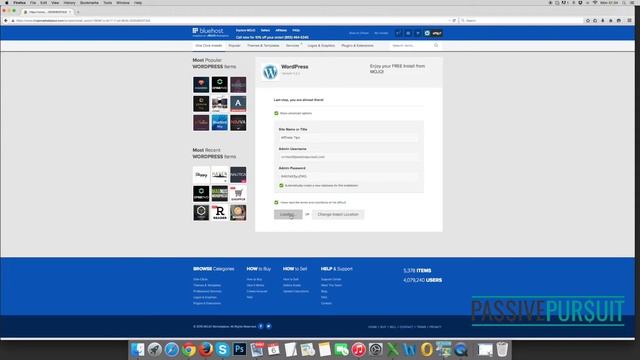This screenshot has width=640, height=360.
Task: Open the Affiliates header link
Action: pos(281,30)
